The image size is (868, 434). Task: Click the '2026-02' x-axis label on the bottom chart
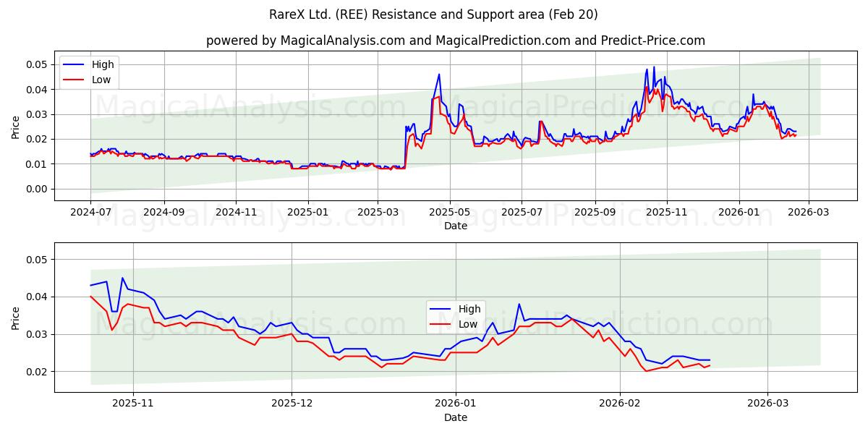[621, 404]
